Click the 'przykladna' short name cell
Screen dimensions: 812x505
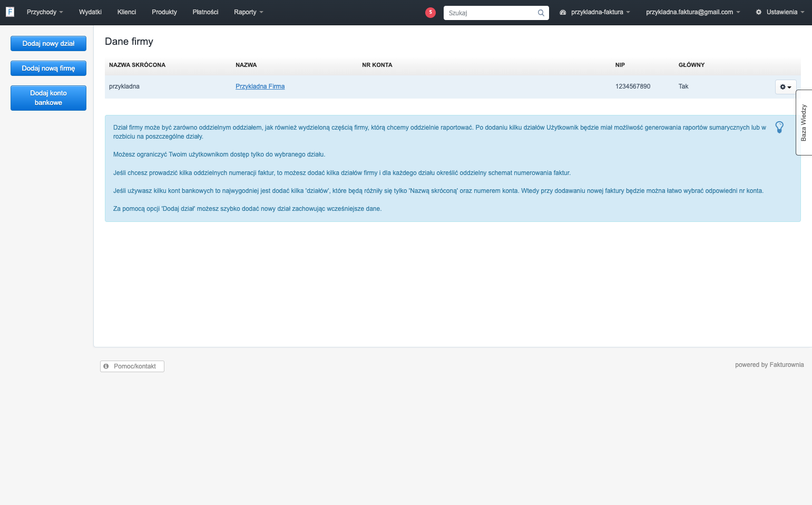click(124, 86)
